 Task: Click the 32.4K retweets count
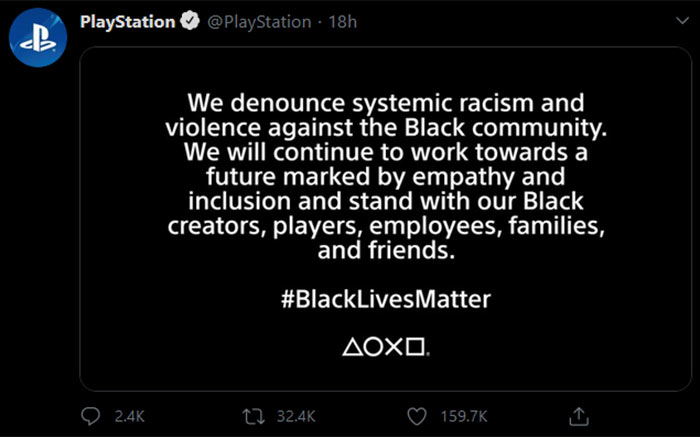point(296,416)
